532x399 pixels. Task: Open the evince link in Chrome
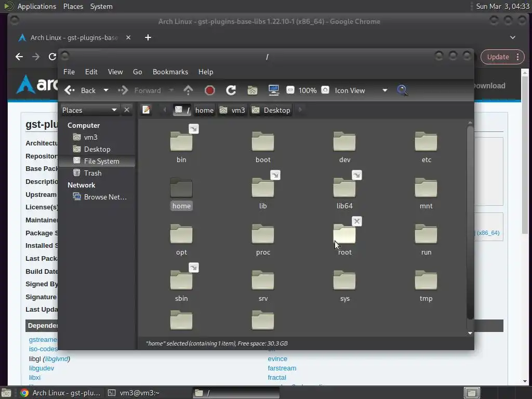coord(277,358)
